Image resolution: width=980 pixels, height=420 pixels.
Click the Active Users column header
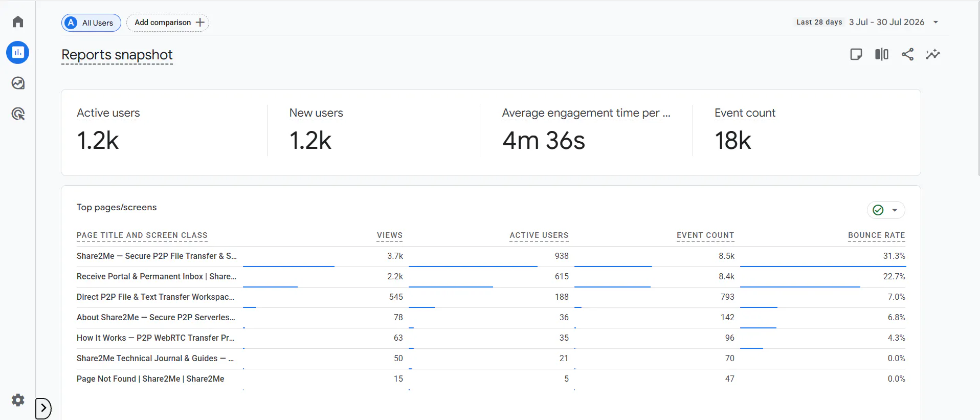pyautogui.click(x=539, y=235)
